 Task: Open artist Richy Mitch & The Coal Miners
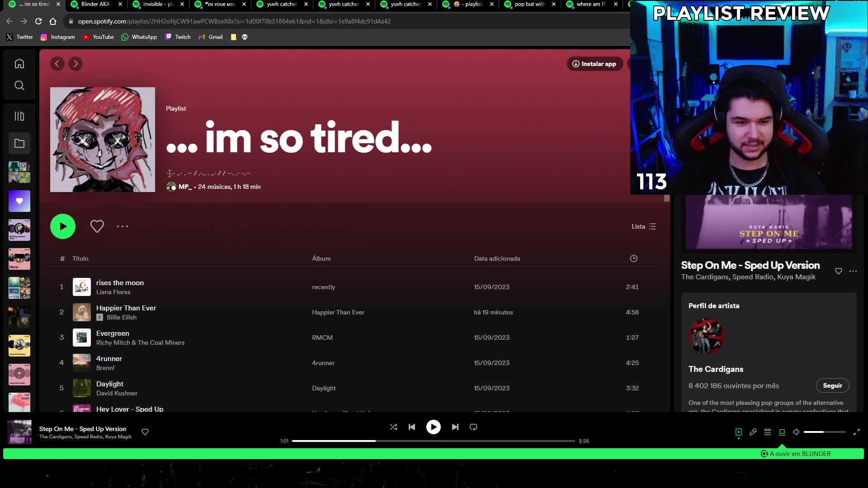(x=141, y=343)
